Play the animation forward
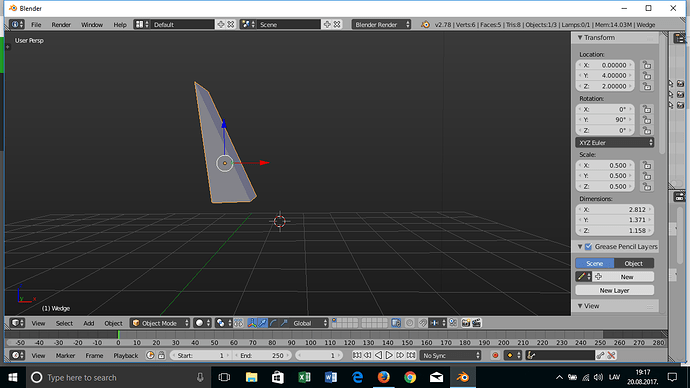690x388 pixels. [389, 355]
